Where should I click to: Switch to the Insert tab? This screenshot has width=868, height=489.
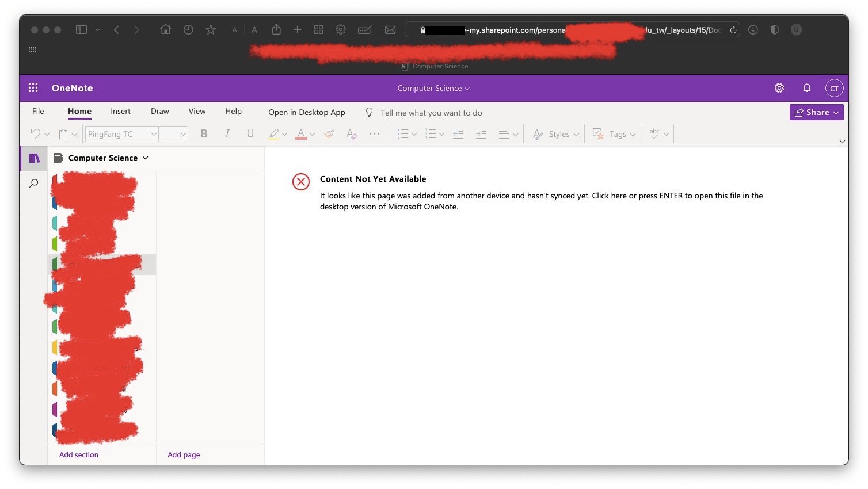pos(120,111)
